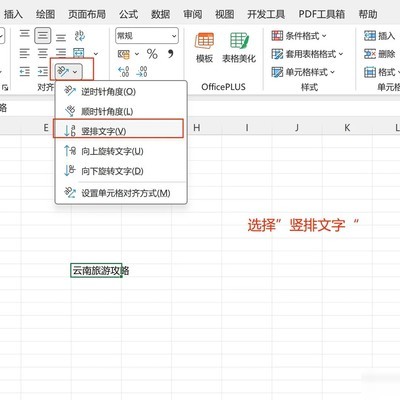400x400 pixels.
Task: Open the 常规 number format box
Action: (x=147, y=36)
